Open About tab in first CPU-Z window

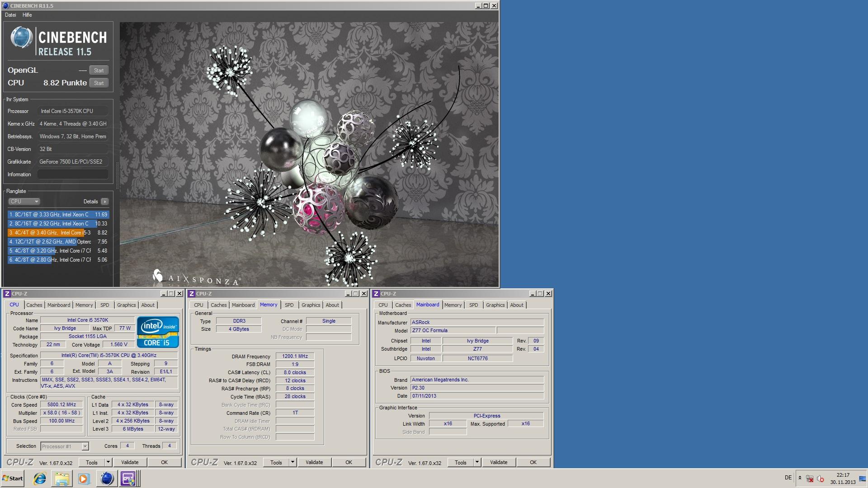point(148,305)
